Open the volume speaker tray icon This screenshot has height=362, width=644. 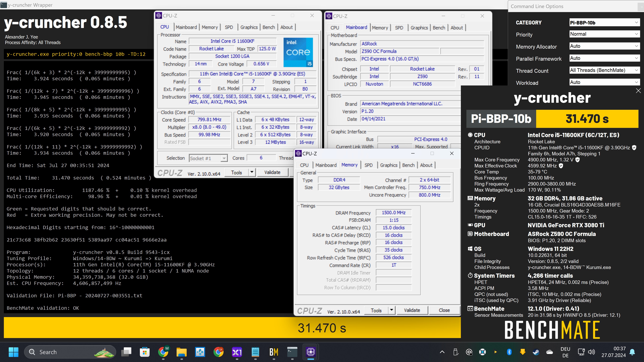[591, 352]
